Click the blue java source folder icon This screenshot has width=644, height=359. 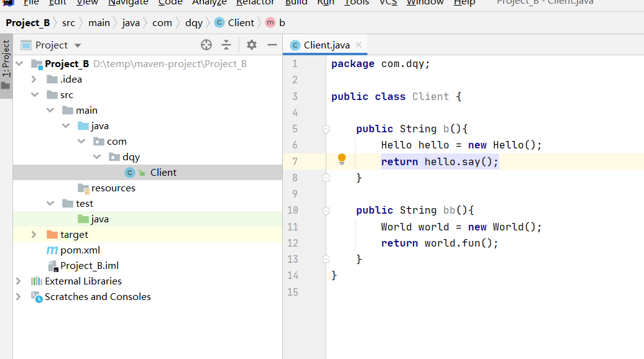[x=83, y=126]
